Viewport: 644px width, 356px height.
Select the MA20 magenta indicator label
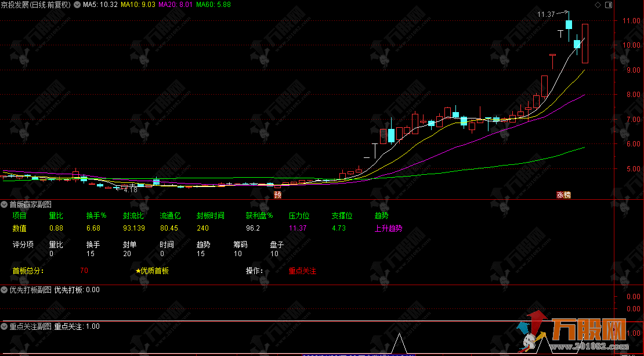click(x=176, y=5)
